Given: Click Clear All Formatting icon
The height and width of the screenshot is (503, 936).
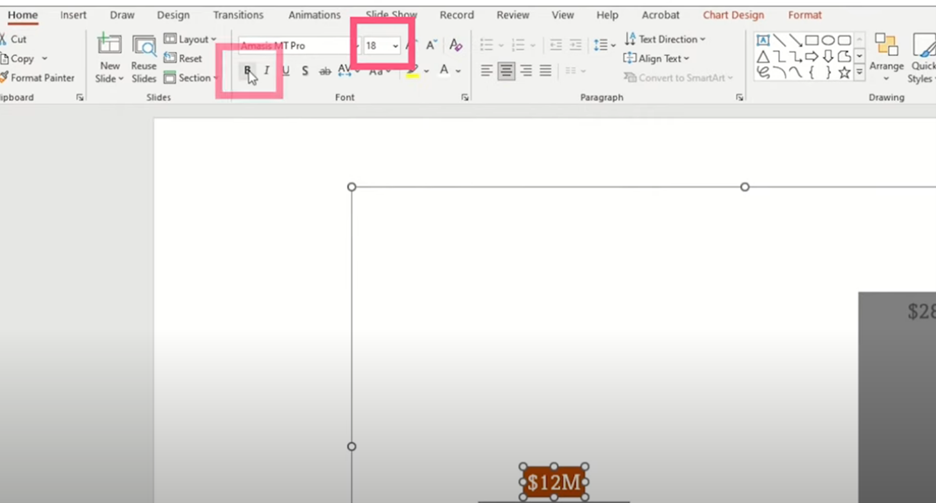Looking at the screenshot, I should 456,45.
